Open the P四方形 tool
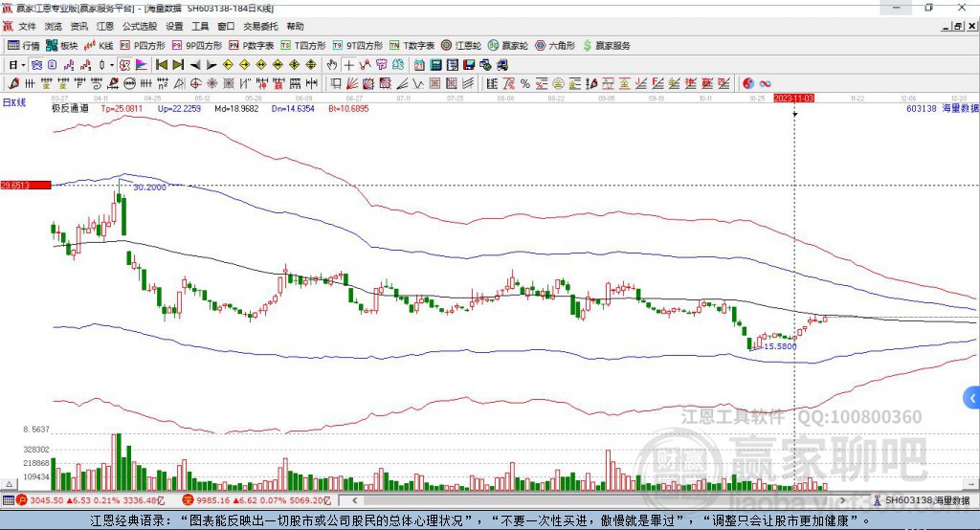This screenshot has height=530, width=980. 143,46
